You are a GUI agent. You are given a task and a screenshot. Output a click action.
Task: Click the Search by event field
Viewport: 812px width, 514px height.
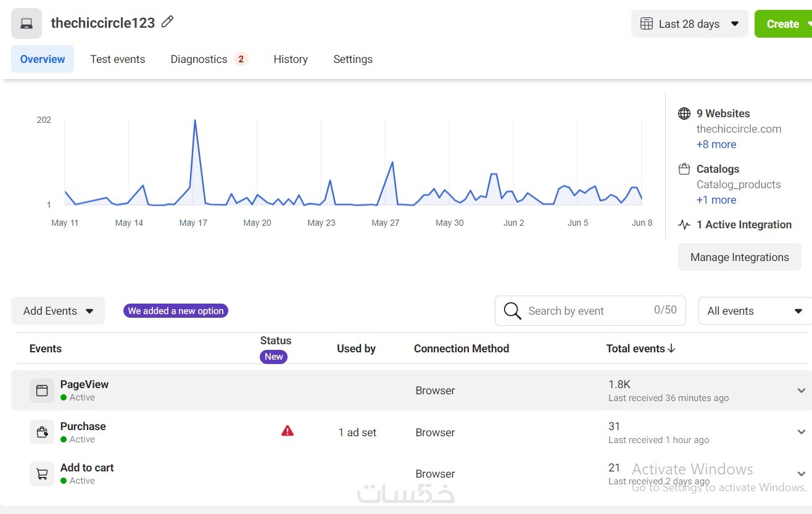click(x=586, y=311)
